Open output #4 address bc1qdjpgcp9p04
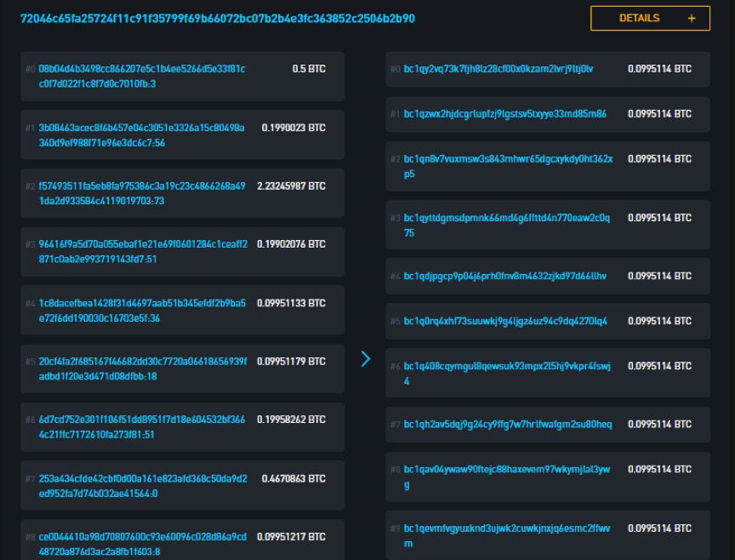Screen dimensions: 735x560 pyautogui.click(x=504, y=277)
